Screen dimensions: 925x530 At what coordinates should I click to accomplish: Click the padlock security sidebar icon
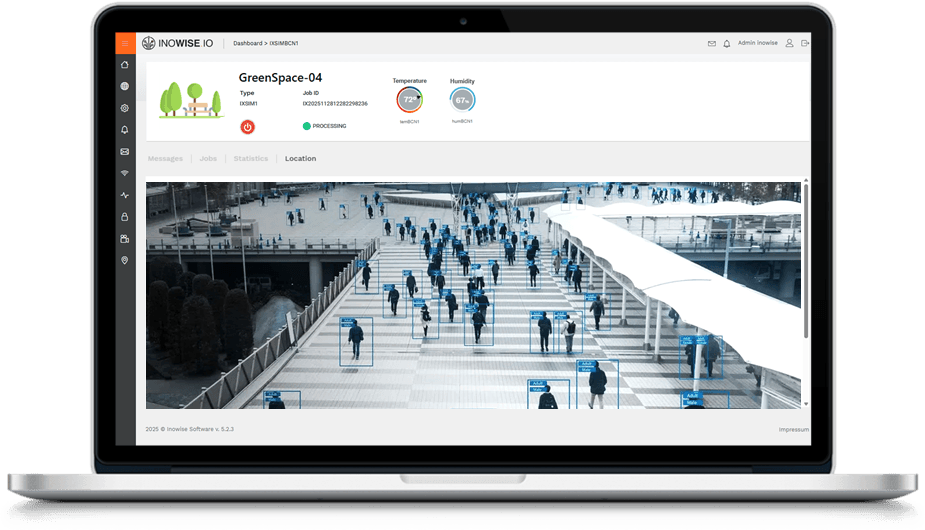[x=125, y=217]
